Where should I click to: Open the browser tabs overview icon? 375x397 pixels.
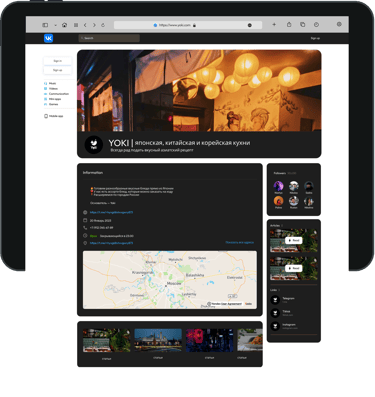click(x=302, y=25)
